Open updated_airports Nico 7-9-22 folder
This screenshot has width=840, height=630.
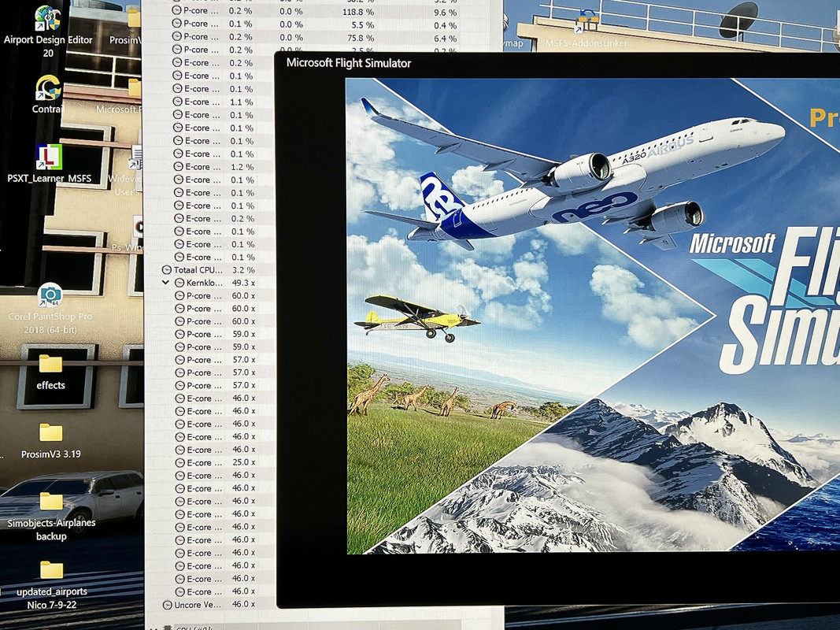(51, 584)
